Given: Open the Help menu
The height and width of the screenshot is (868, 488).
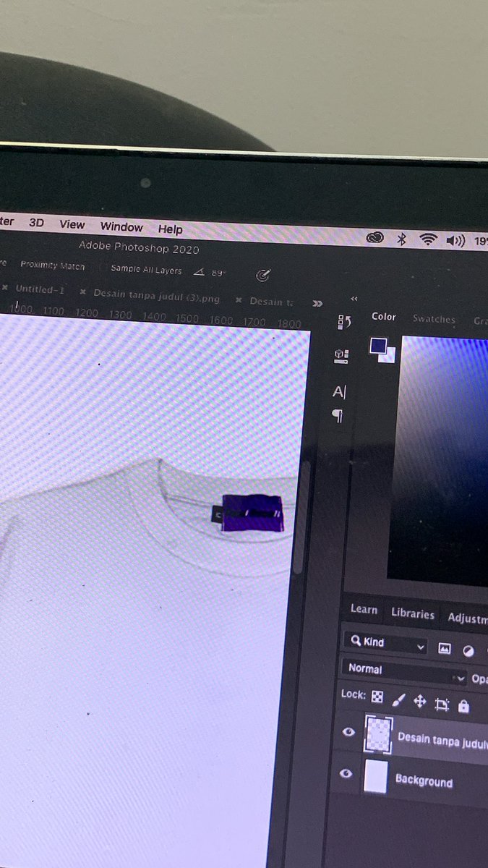Looking at the screenshot, I should click(x=170, y=229).
